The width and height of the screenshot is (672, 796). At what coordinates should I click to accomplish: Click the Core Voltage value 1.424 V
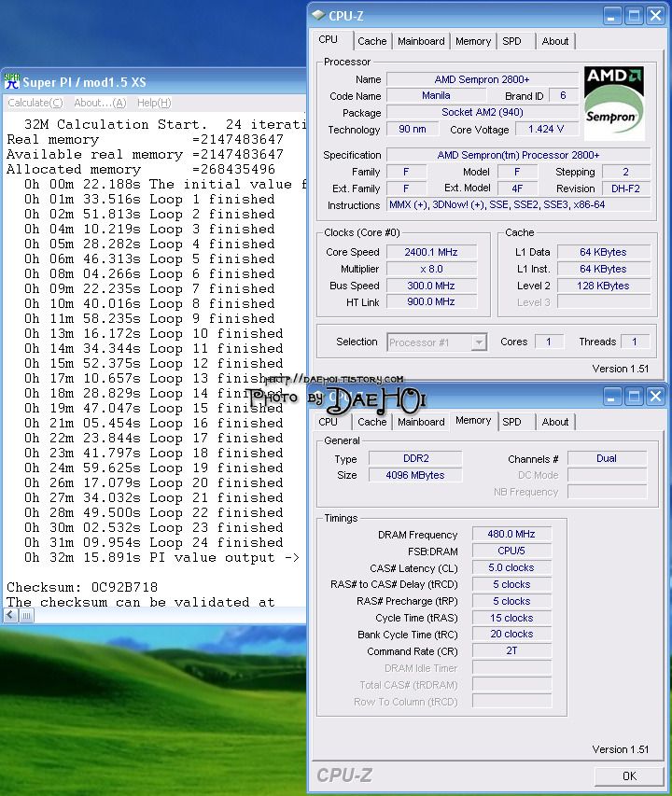pyautogui.click(x=546, y=129)
